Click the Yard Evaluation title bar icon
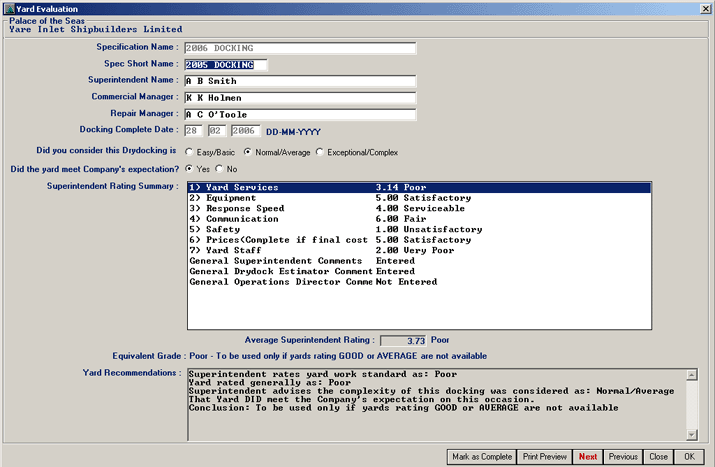The height and width of the screenshot is (467, 715). [8, 8]
